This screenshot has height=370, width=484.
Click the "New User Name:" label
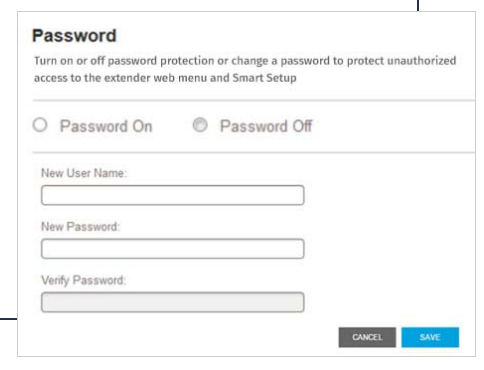[84, 173]
